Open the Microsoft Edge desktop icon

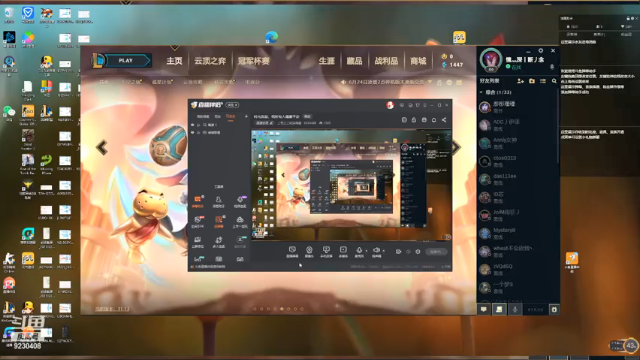(x=272, y=38)
